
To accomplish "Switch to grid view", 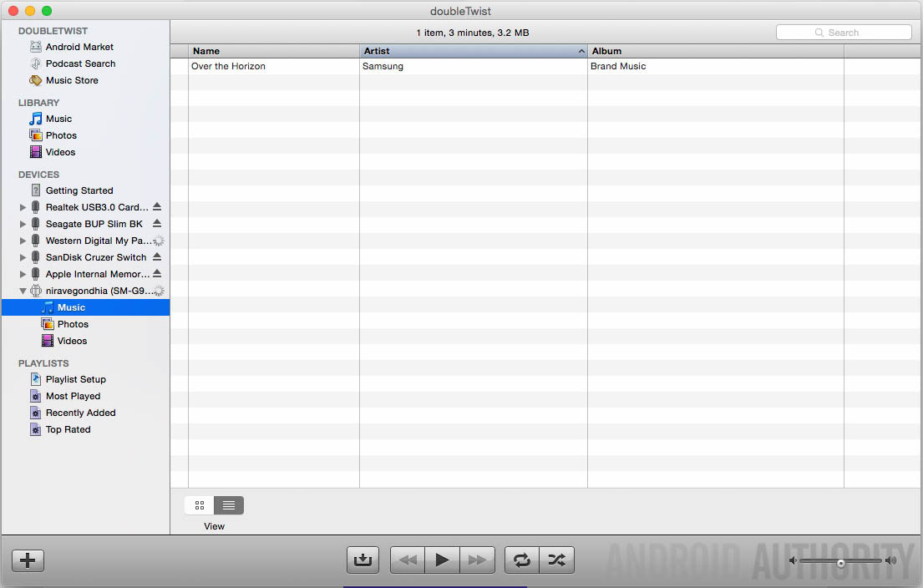I will (x=200, y=505).
